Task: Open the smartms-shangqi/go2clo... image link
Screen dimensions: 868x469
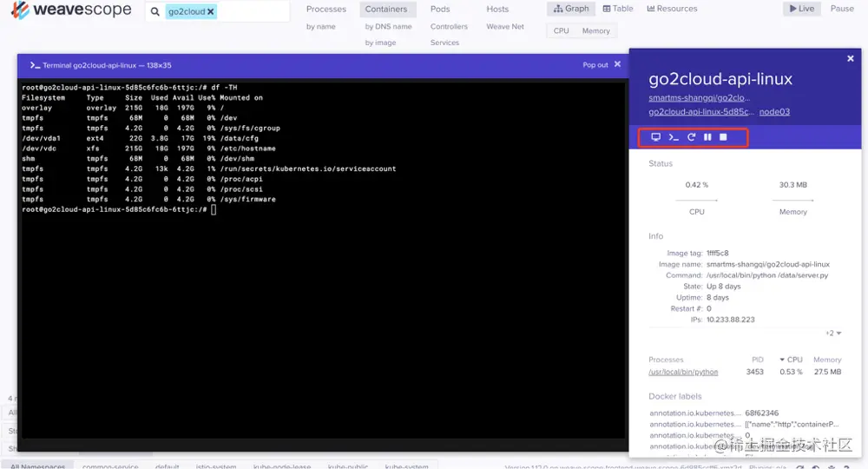Action: tap(699, 98)
